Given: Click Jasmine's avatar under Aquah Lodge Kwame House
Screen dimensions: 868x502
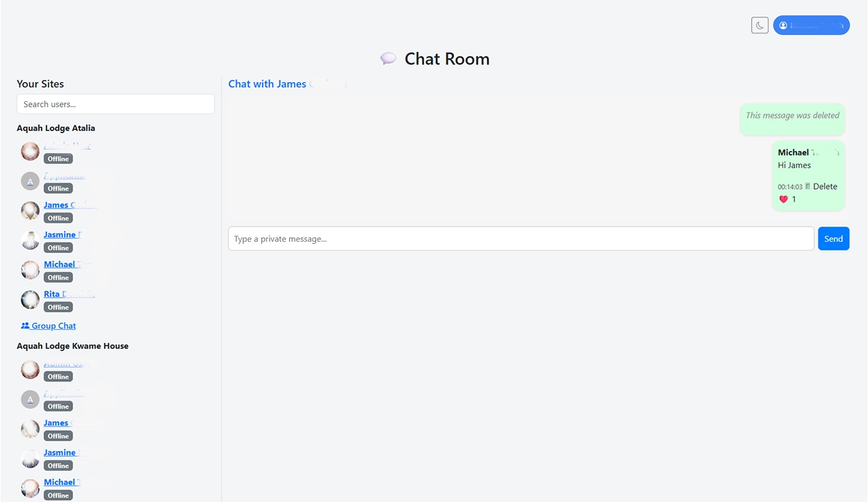Looking at the screenshot, I should [x=30, y=459].
